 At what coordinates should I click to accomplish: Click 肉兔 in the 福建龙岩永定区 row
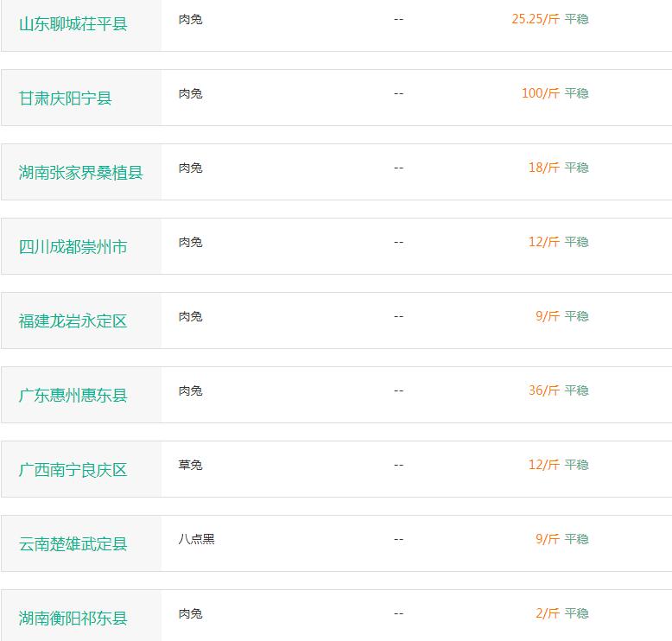point(190,316)
